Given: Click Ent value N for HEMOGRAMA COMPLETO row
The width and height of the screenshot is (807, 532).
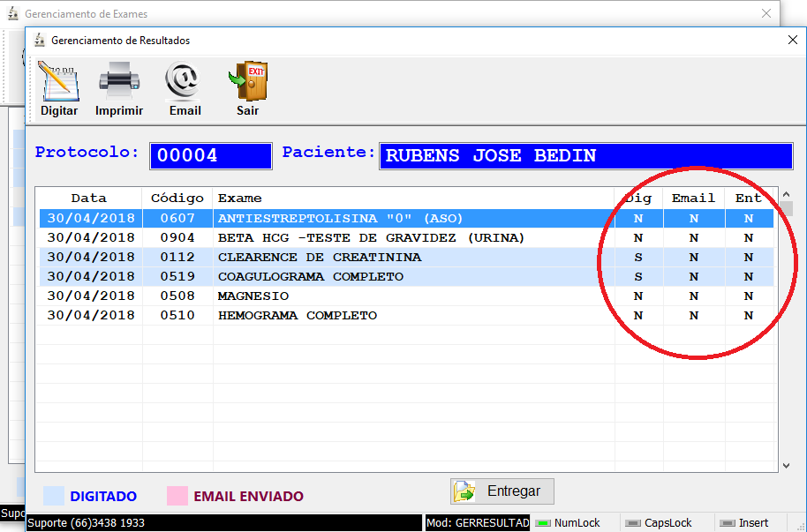Looking at the screenshot, I should pos(749,315).
